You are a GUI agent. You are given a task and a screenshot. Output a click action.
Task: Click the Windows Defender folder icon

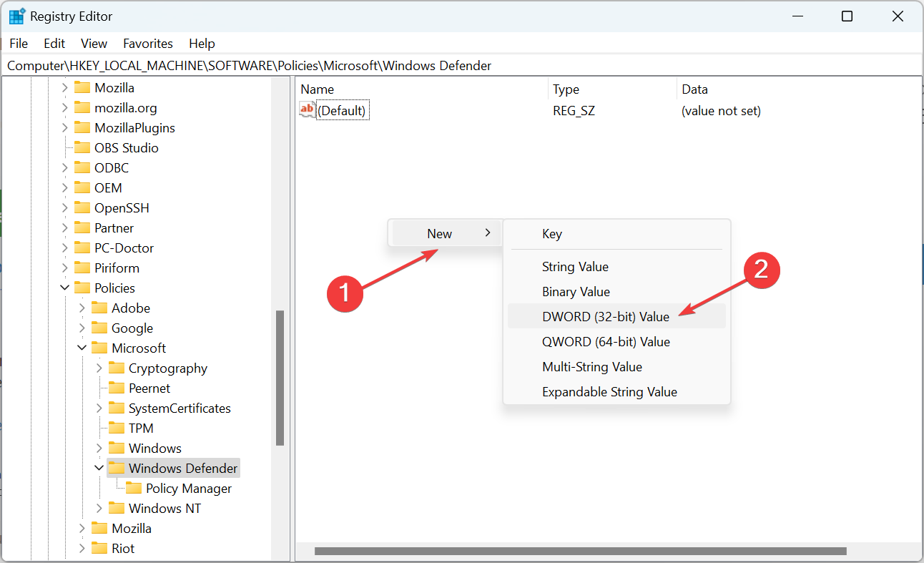(117, 468)
